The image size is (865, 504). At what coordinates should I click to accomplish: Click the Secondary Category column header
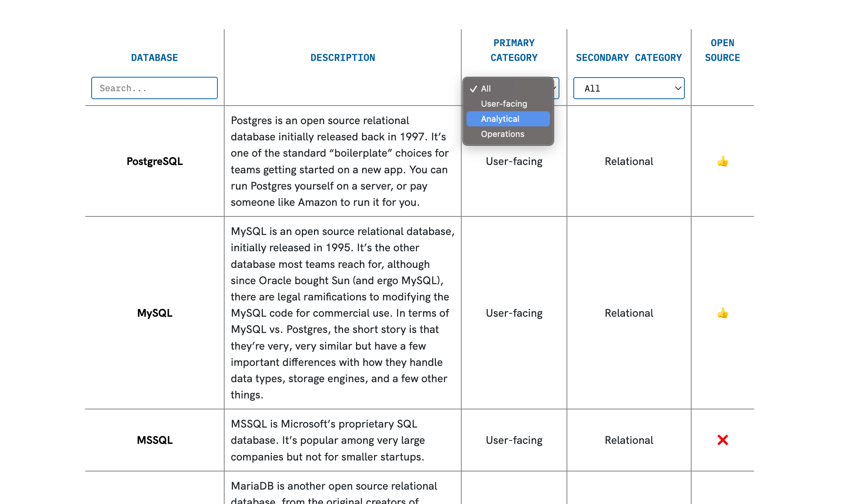click(629, 58)
